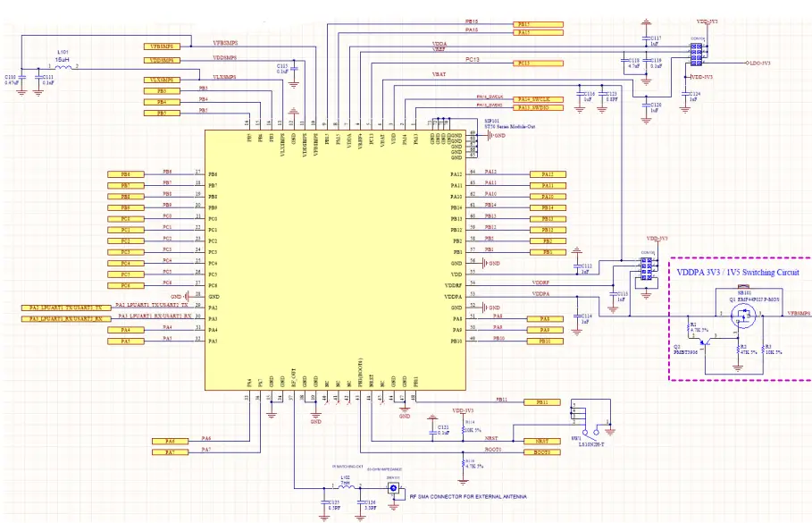Select the VDD-3V3 power port above R114
Screen dimensions: 812x523
(x=463, y=410)
